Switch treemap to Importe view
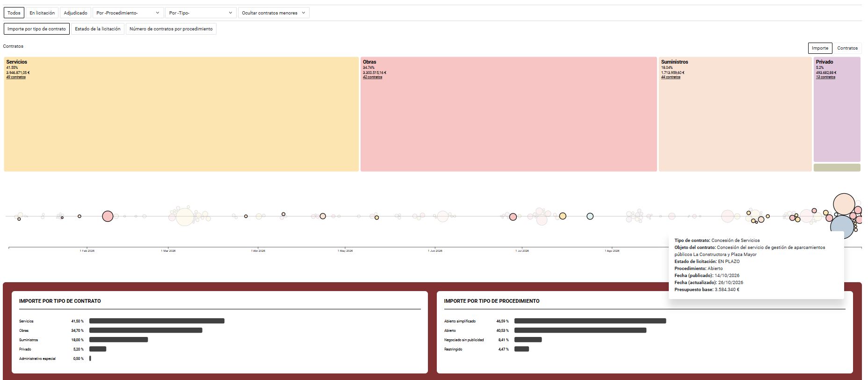Screen dimensions: 868x380 tap(819, 48)
